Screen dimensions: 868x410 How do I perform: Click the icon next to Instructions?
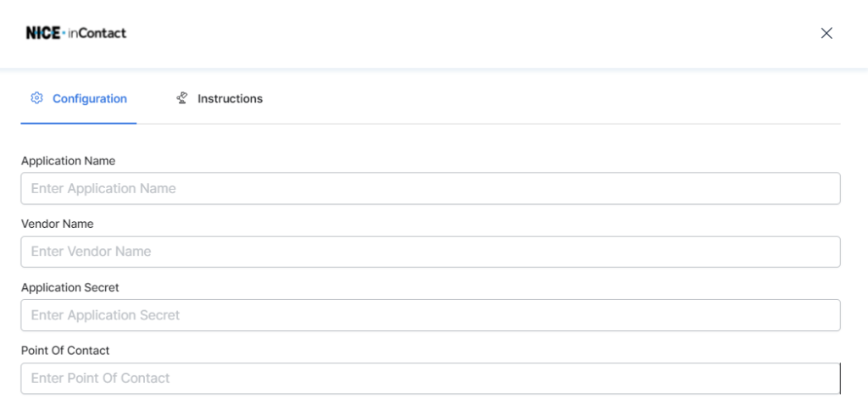click(x=181, y=98)
